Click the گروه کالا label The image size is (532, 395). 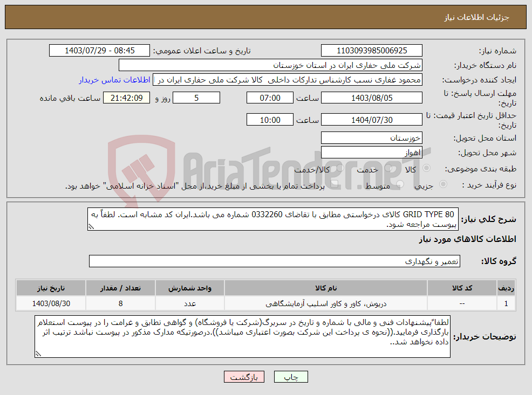(x=499, y=261)
